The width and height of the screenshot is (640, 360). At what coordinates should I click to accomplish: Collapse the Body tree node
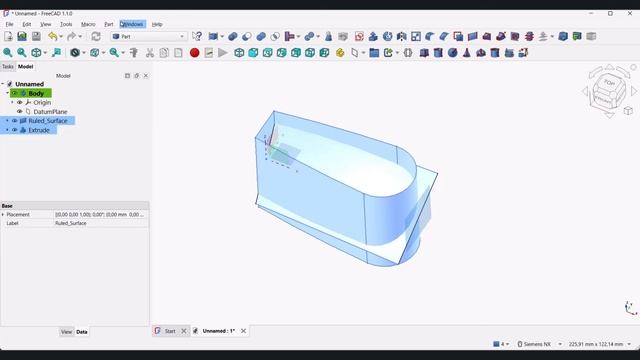point(7,93)
